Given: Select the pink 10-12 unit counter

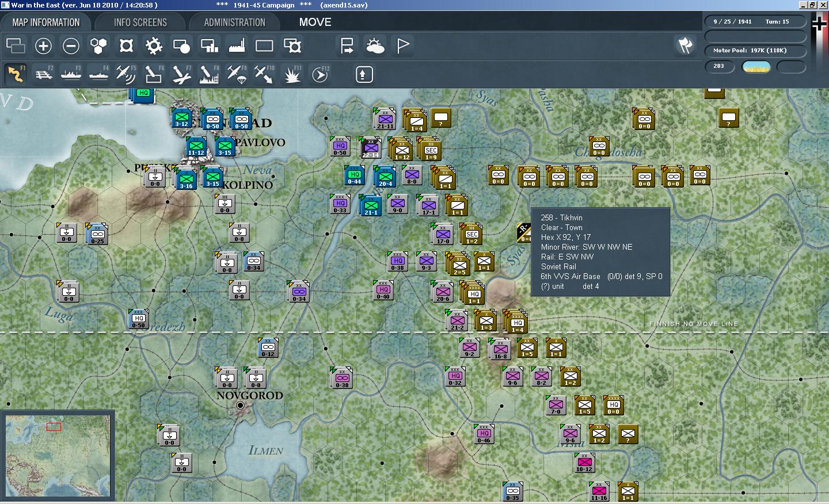Looking at the screenshot, I should [584, 463].
